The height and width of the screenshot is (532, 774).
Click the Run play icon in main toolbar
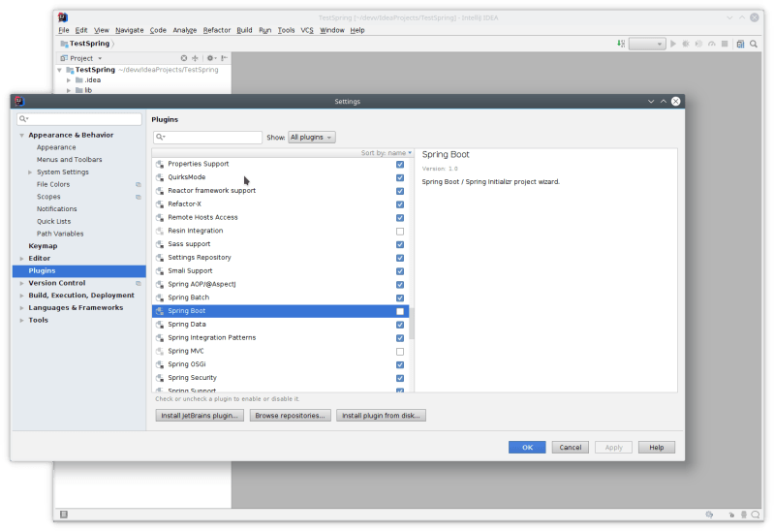point(673,44)
